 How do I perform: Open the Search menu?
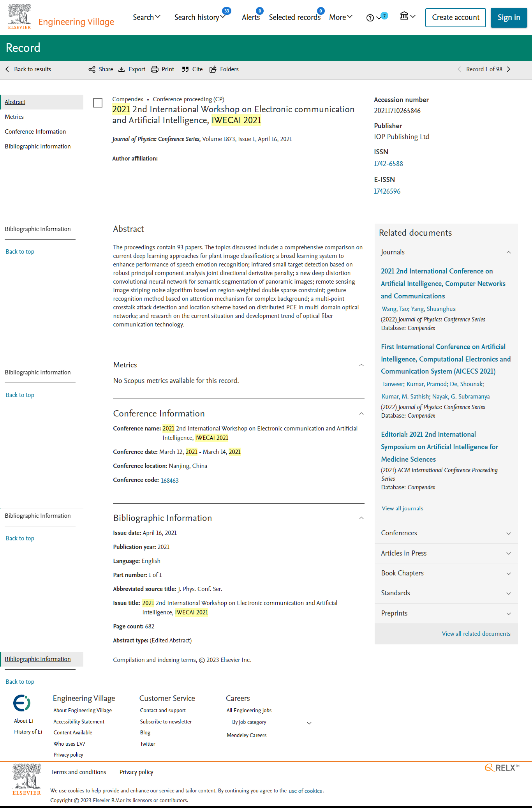[x=146, y=17]
